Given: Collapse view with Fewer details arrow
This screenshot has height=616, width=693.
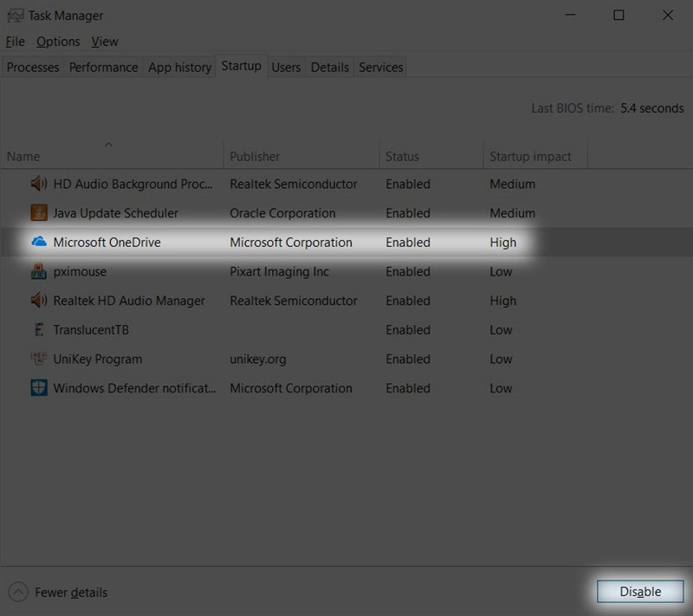Looking at the screenshot, I should 18,592.
